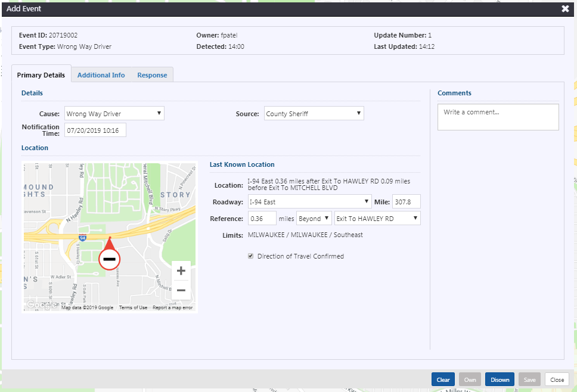Screen dimensions: 577x392
Task: Click the Own button
Action: [x=470, y=379]
